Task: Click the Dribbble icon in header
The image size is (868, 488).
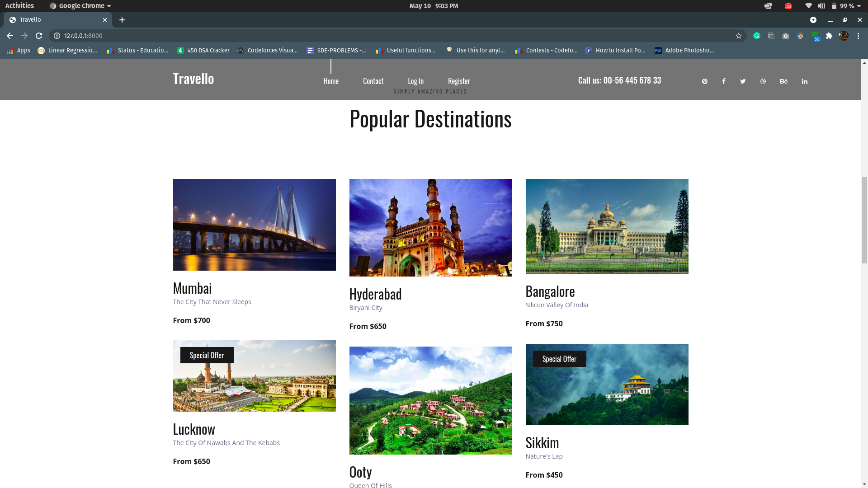Action: 763,81
